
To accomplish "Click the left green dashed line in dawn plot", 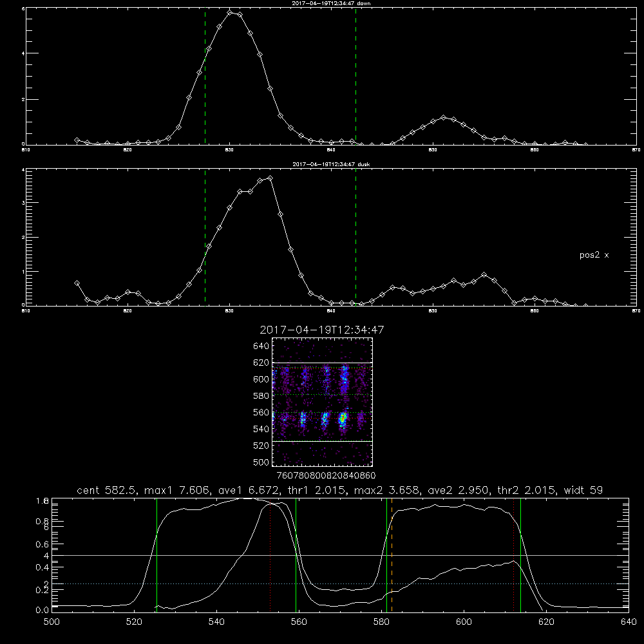I will (x=205, y=76).
